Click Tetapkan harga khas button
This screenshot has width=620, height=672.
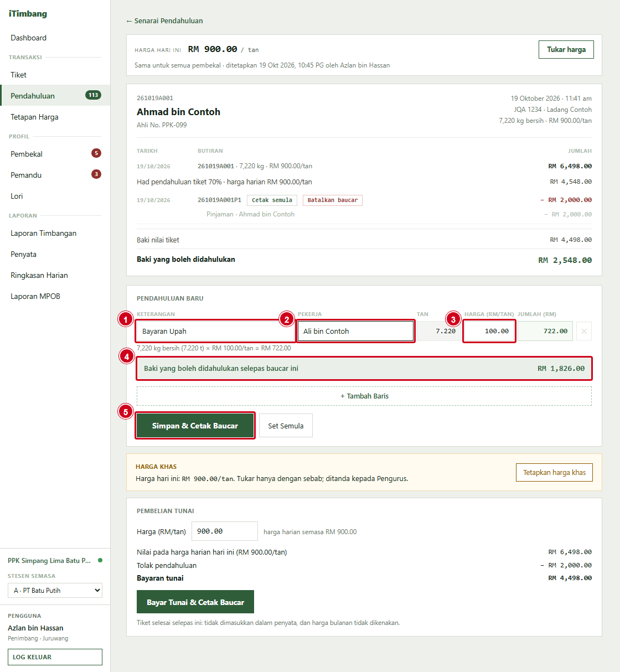point(554,472)
